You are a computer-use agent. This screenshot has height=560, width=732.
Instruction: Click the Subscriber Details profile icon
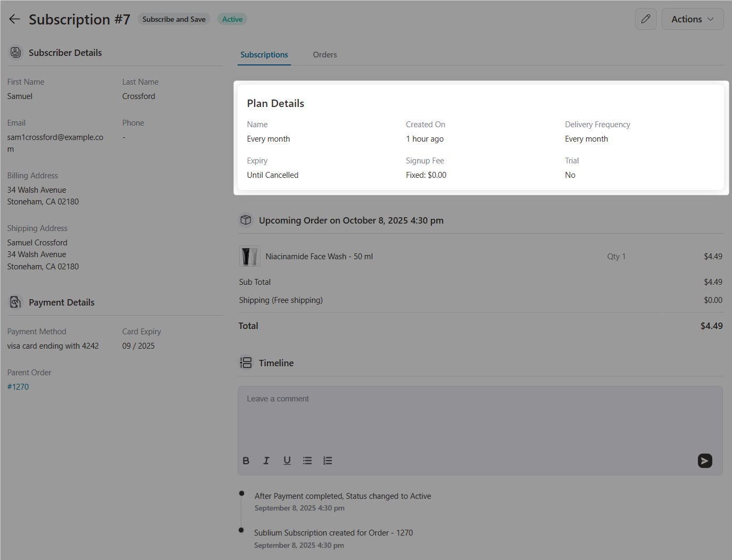(x=15, y=52)
